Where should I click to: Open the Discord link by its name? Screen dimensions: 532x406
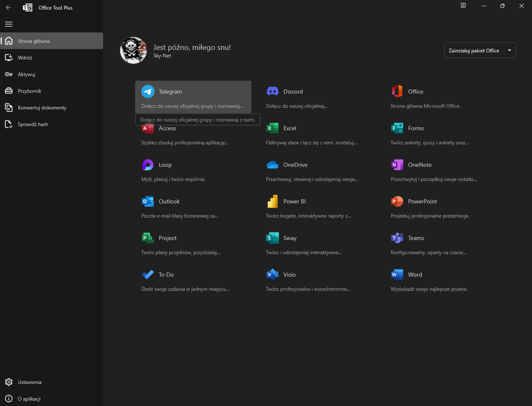[x=293, y=92]
